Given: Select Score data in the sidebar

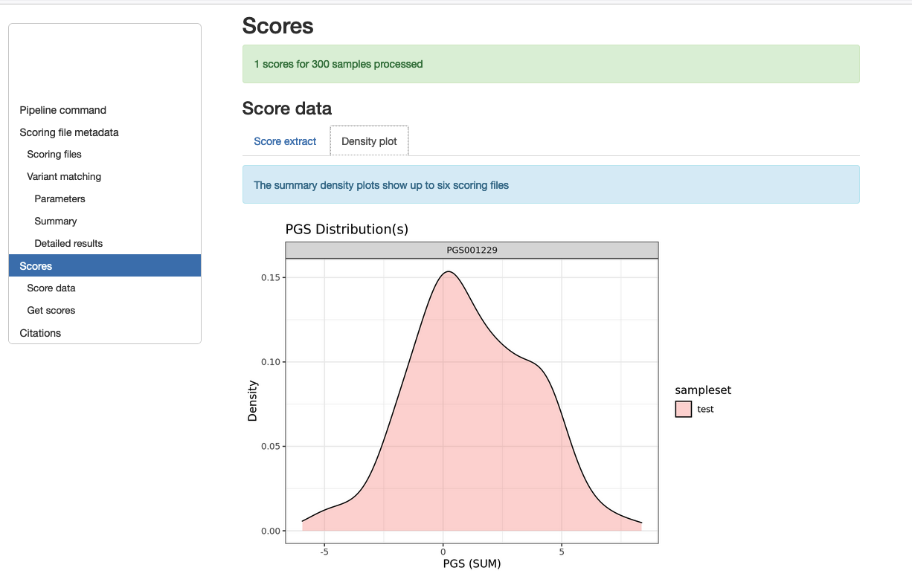Looking at the screenshot, I should [51, 288].
